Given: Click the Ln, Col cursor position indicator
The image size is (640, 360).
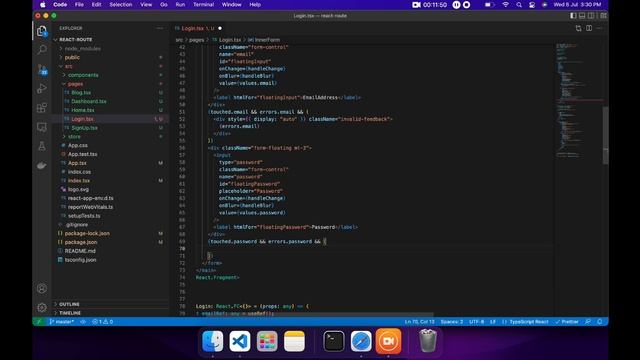Looking at the screenshot, I should coord(420,322).
